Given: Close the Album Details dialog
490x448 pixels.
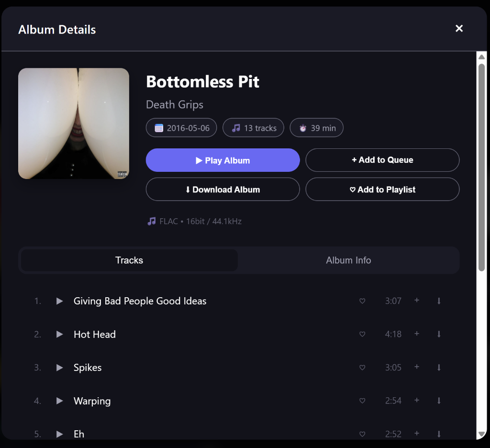Looking at the screenshot, I should click(x=459, y=28).
